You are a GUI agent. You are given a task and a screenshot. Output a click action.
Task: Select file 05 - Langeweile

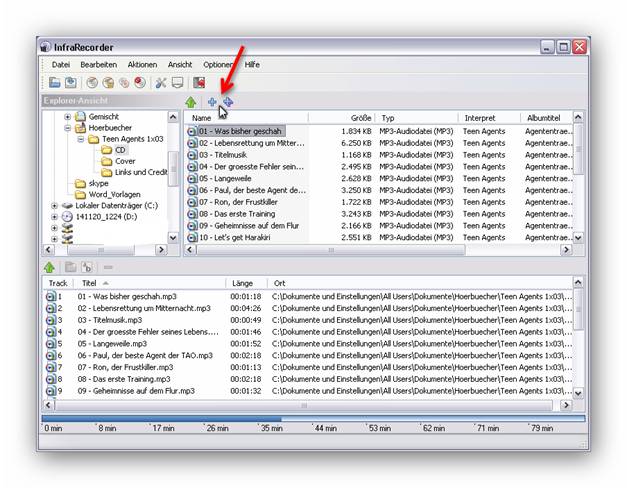(x=226, y=178)
